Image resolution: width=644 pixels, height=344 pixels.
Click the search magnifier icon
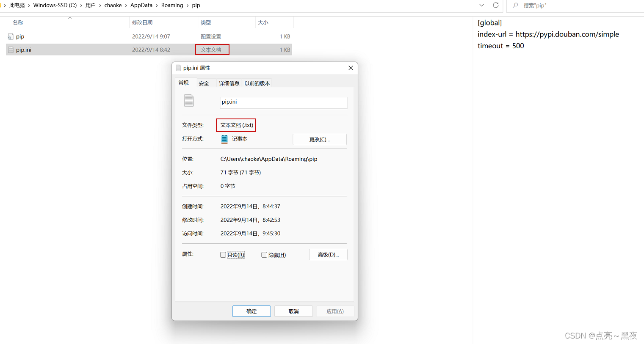[x=515, y=6]
